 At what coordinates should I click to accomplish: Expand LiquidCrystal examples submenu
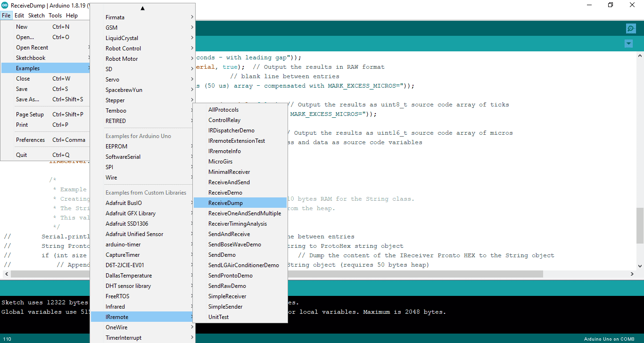[x=143, y=38]
